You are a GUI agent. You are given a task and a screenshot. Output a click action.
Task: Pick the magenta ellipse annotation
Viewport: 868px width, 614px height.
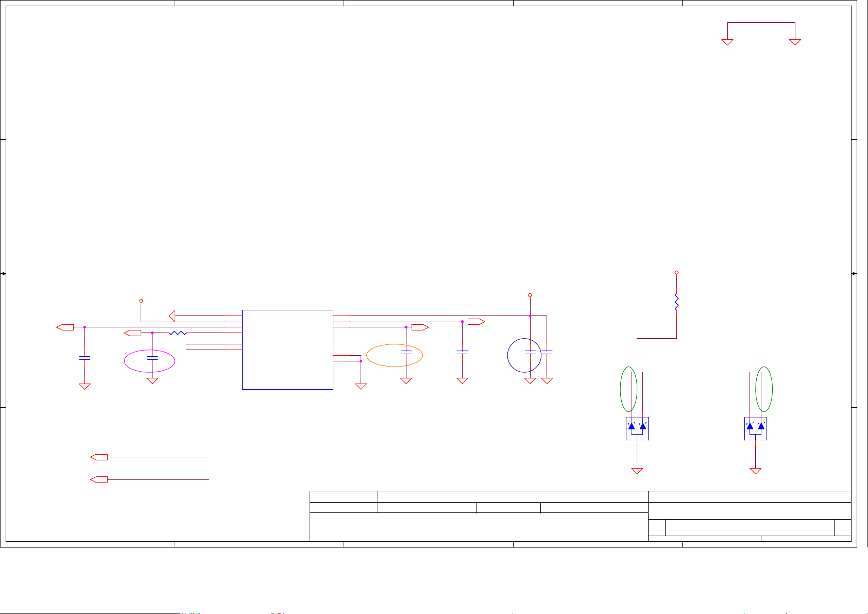(149, 361)
